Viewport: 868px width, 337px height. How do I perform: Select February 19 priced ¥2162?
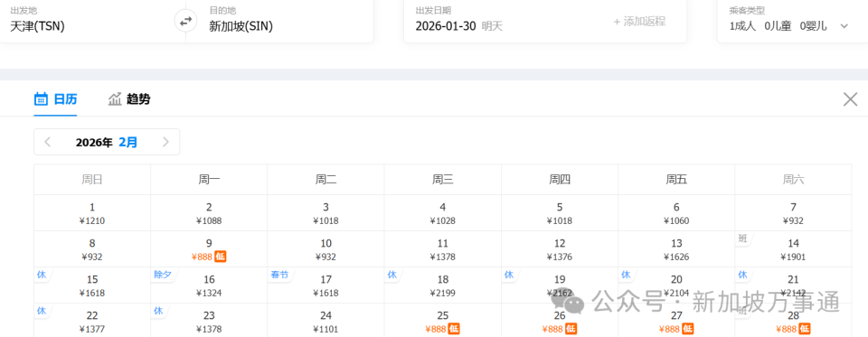(x=560, y=286)
